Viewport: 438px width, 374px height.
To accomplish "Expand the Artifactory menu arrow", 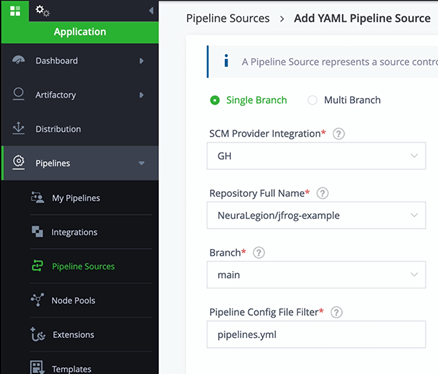I will pos(142,95).
